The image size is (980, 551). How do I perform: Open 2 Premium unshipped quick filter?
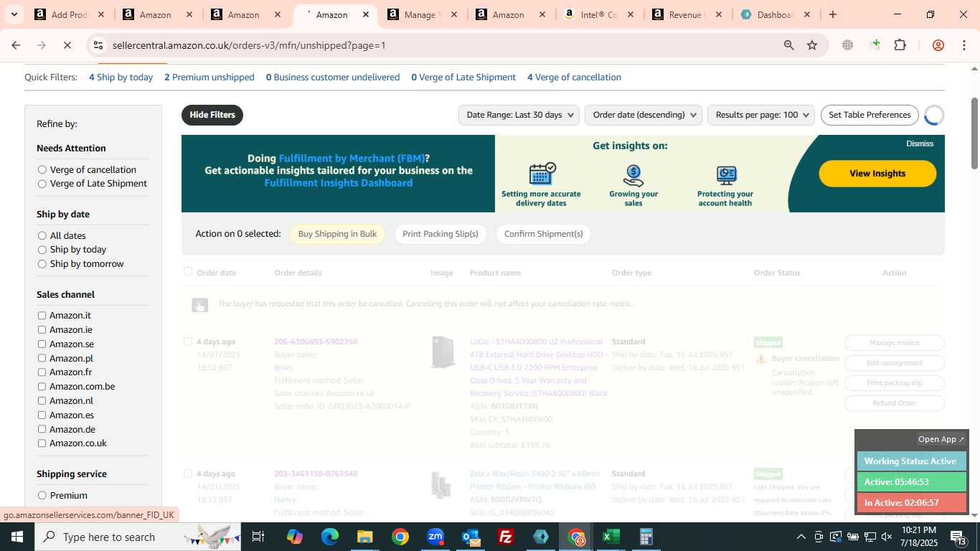click(209, 77)
